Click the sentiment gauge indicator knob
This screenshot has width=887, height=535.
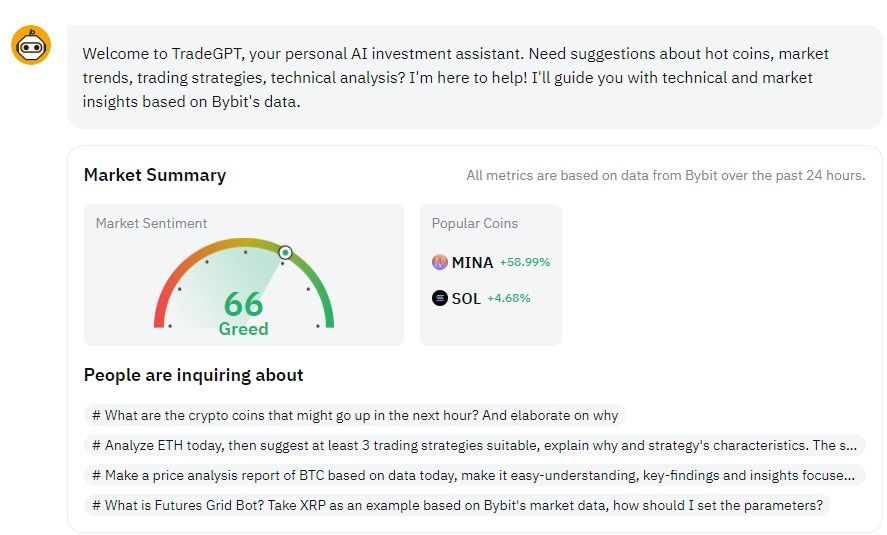[285, 253]
